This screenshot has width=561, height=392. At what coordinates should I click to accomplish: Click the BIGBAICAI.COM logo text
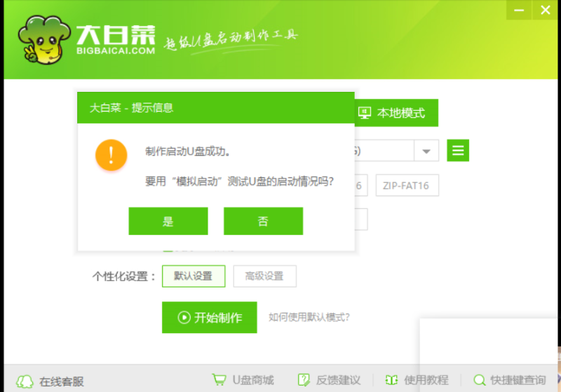click(116, 50)
